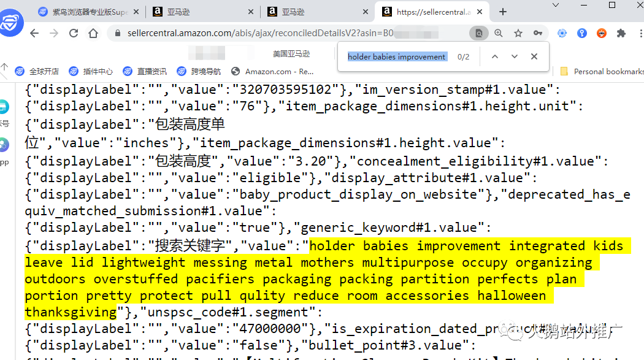Open the blue circular extension icon
The image size is (644, 360).
(562, 33)
